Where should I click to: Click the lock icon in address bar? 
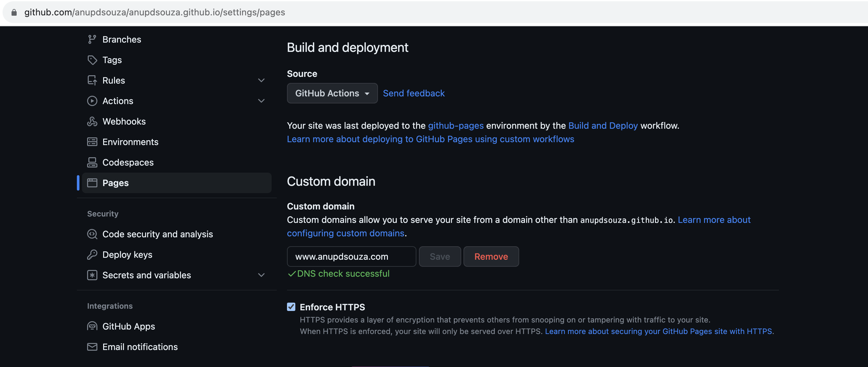(14, 12)
